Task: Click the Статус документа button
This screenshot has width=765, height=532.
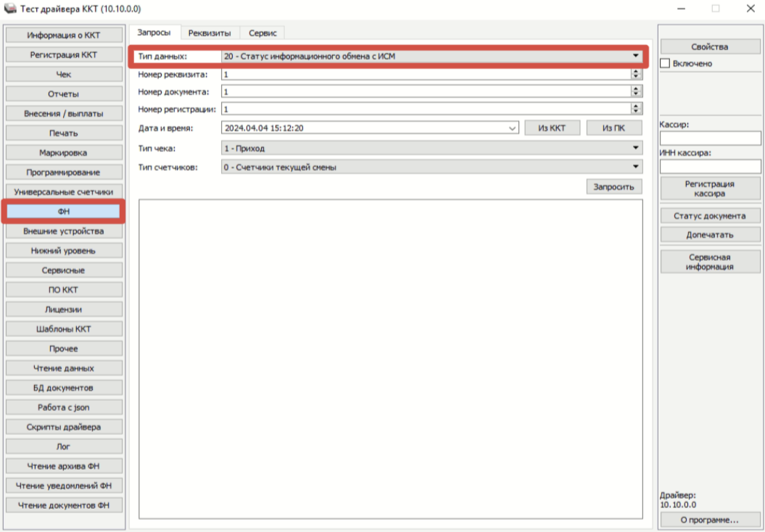Action: pos(710,216)
